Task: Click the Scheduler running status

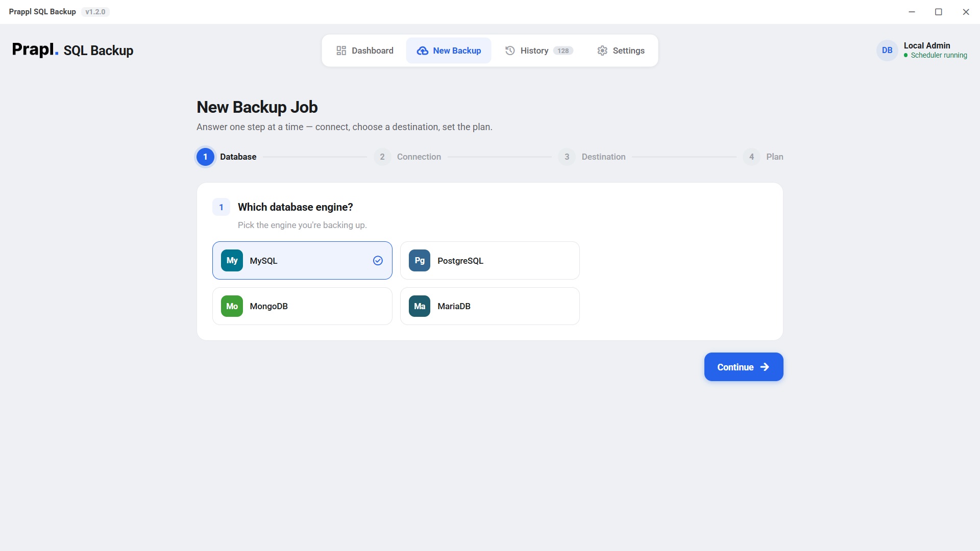Action: click(x=936, y=55)
